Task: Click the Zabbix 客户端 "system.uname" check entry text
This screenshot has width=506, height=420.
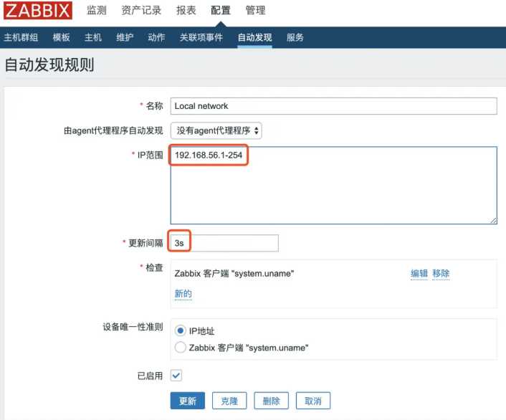Action: click(x=234, y=274)
